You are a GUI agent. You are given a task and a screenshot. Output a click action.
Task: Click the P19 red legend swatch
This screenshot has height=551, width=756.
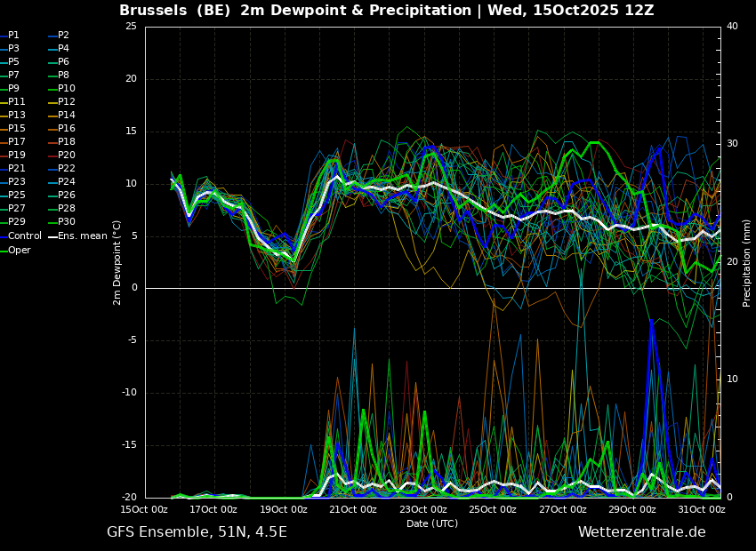[x=4, y=156]
